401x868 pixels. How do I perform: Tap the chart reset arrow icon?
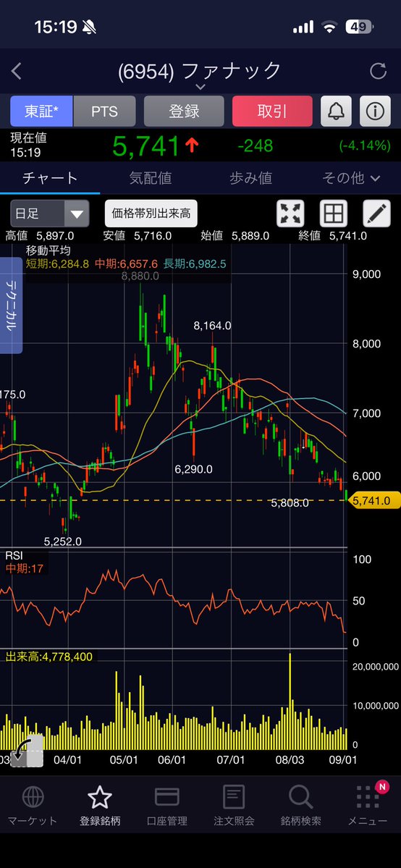pyautogui.click(x=27, y=752)
